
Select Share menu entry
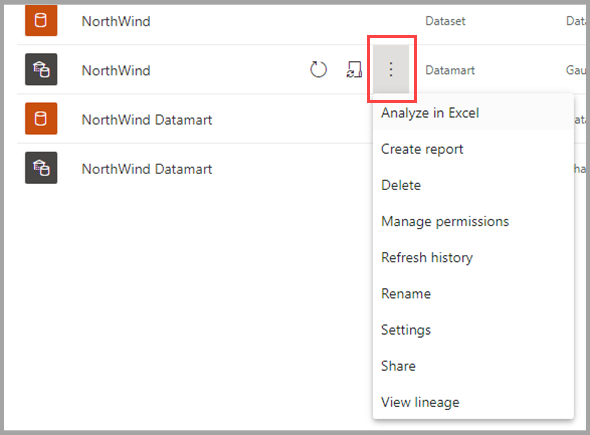point(473,366)
